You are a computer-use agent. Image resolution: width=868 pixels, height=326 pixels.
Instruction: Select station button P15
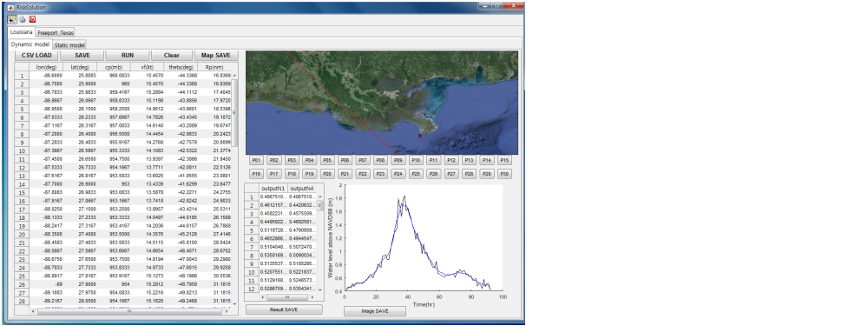click(504, 160)
